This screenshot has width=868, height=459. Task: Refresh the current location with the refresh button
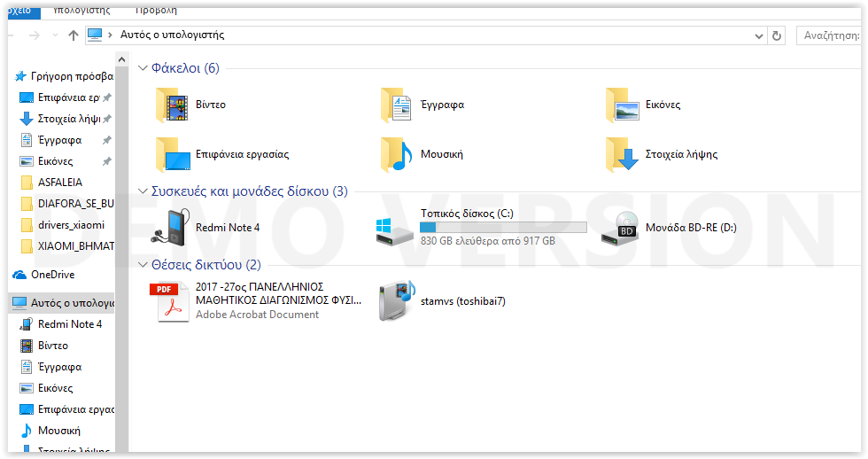point(777,35)
